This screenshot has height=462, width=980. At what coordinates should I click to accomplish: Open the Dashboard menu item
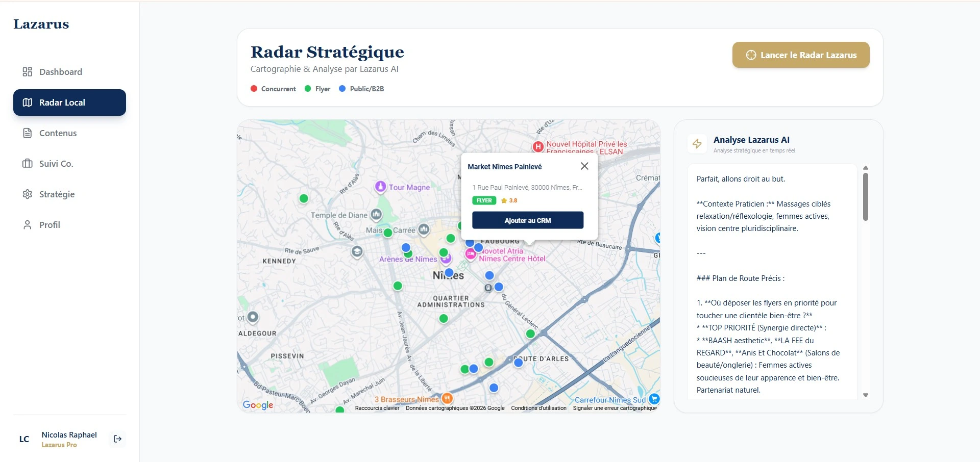(x=69, y=72)
